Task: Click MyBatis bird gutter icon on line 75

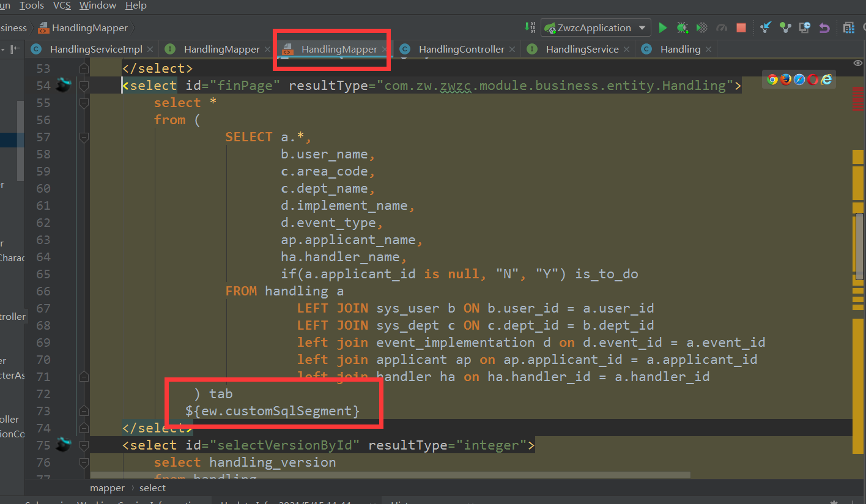Action: coord(63,445)
